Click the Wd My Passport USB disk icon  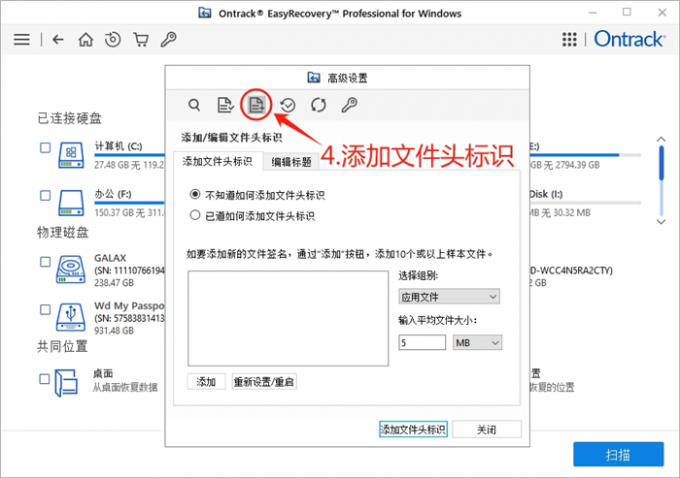point(71,317)
